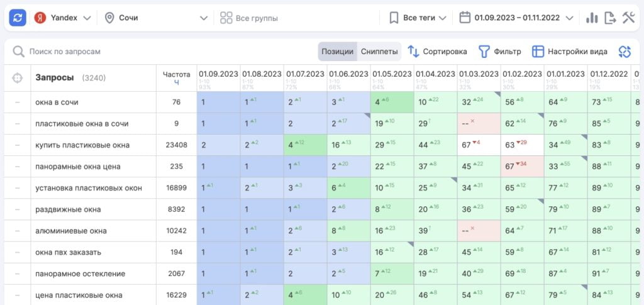Select the Позиции view tab

point(338,52)
